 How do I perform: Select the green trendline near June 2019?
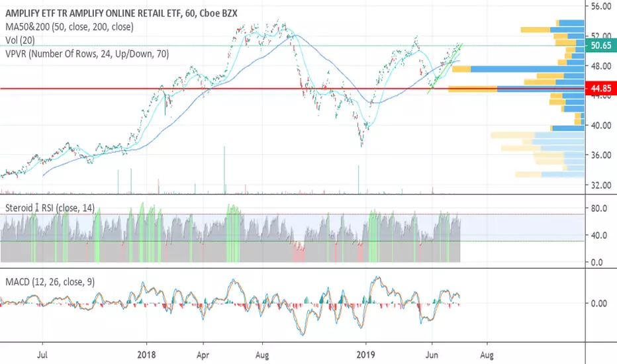445,68
